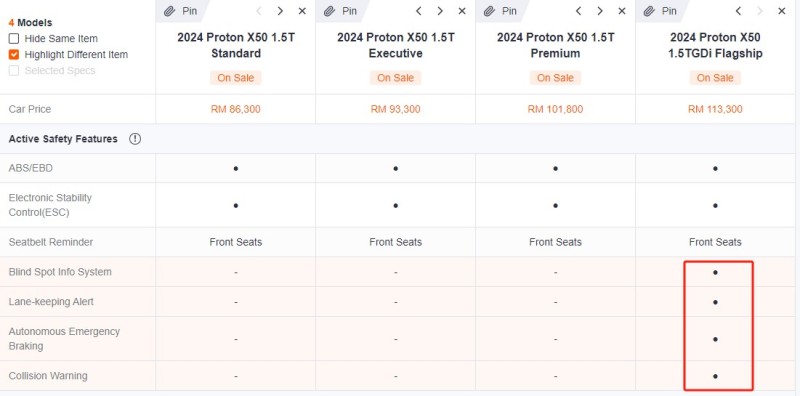Screen dimensions: 800x396
Task: Pin the Proton X50 Executive column
Action: tap(340, 11)
